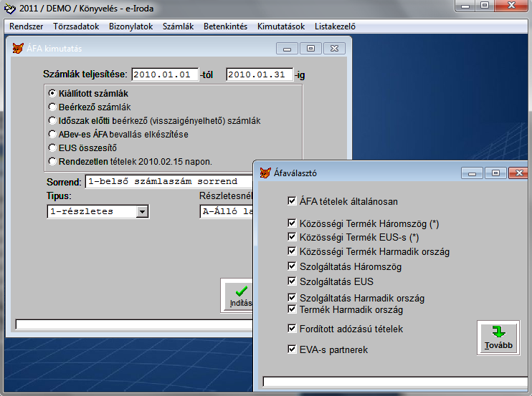Expand the Tipus dropdown arrow
Screen dimensions: 532x396
[x=142, y=211]
